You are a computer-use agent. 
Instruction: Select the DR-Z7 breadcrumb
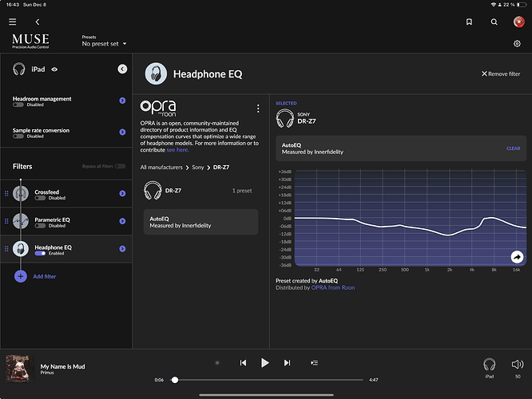tap(221, 168)
